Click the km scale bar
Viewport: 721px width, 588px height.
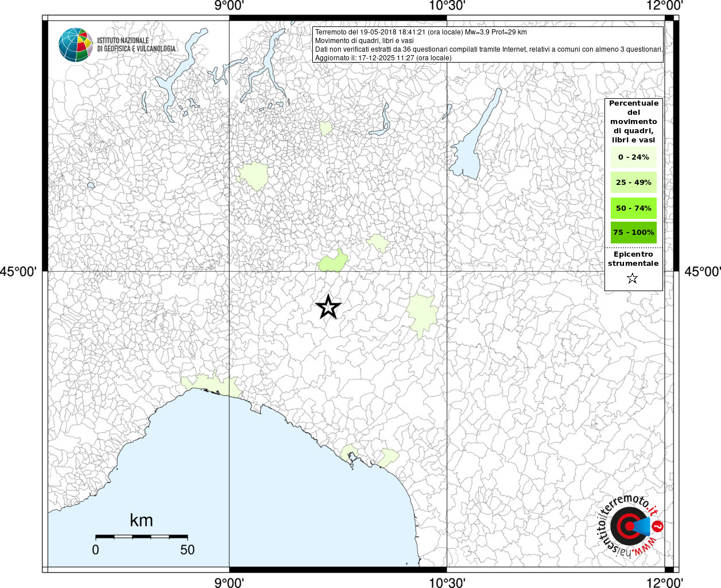(142, 536)
